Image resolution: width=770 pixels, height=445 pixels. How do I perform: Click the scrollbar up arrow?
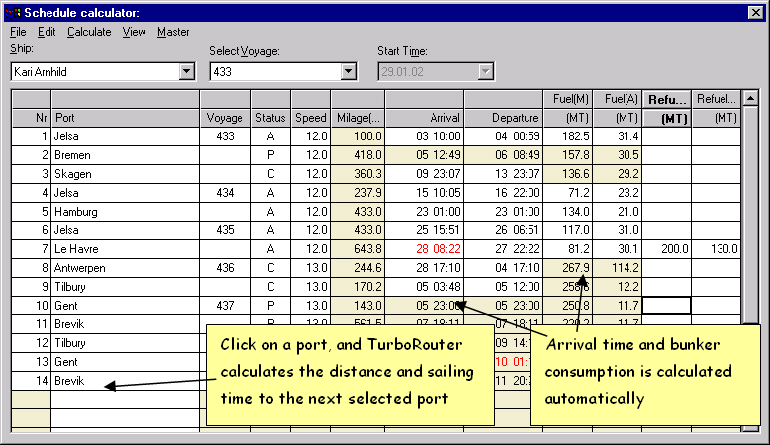click(751, 99)
